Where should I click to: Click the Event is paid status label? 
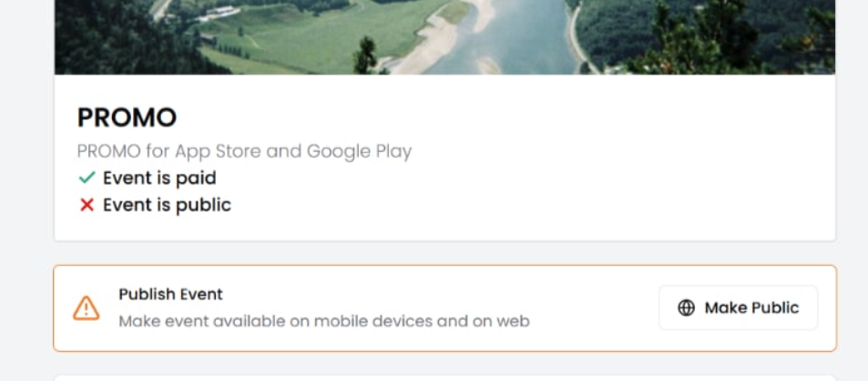159,178
